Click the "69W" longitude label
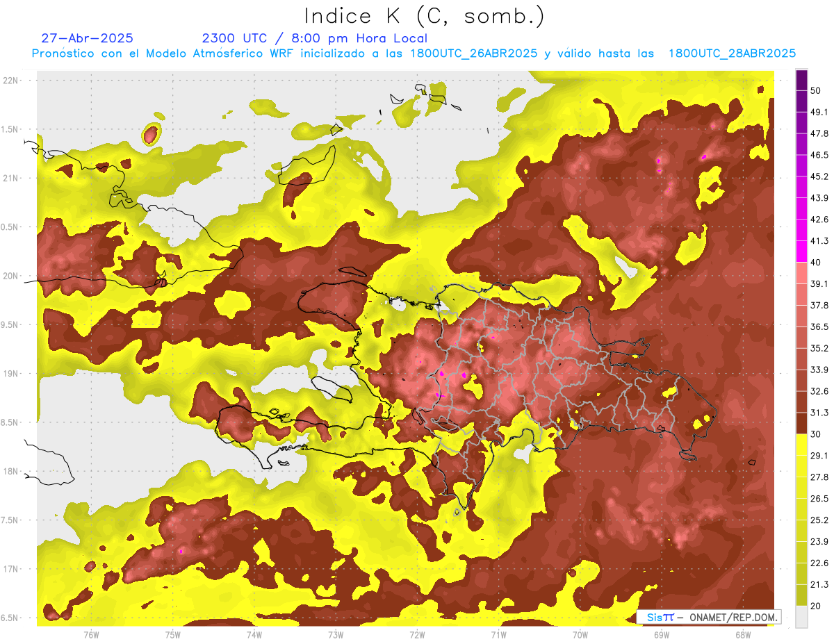 (662, 634)
